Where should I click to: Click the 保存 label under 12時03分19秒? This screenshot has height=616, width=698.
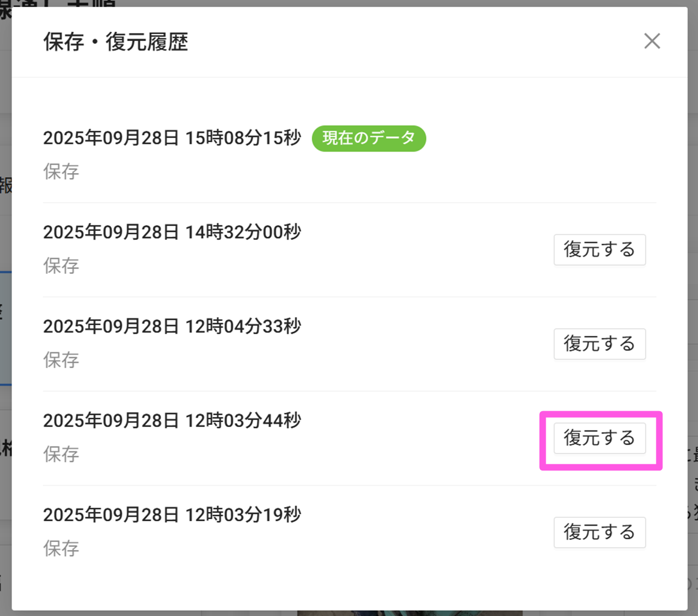click(61, 549)
